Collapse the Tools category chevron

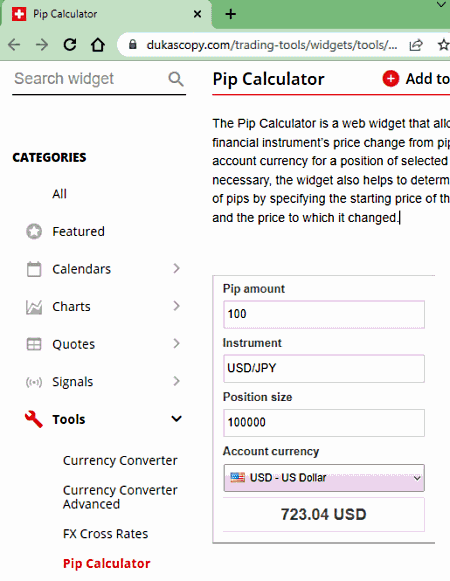176,419
